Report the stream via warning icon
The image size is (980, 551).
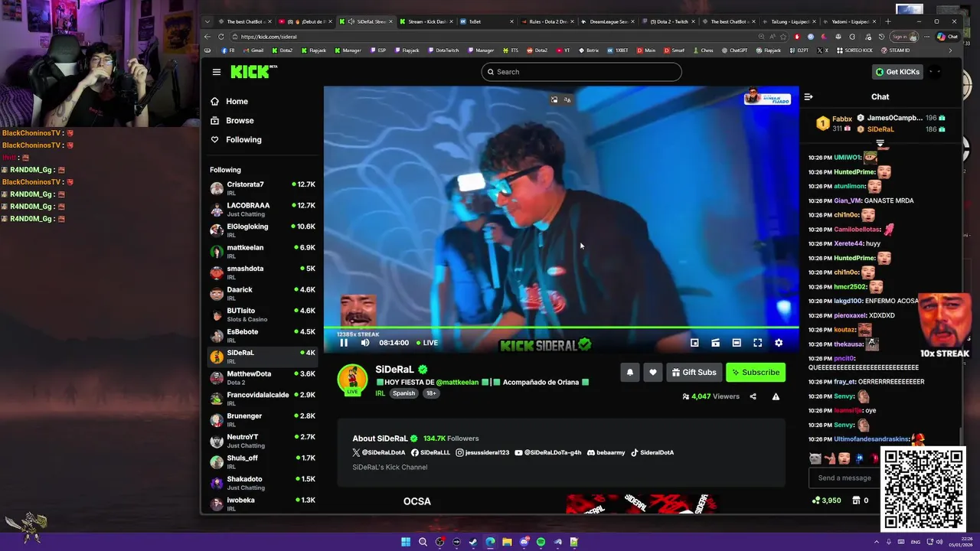pyautogui.click(x=776, y=396)
